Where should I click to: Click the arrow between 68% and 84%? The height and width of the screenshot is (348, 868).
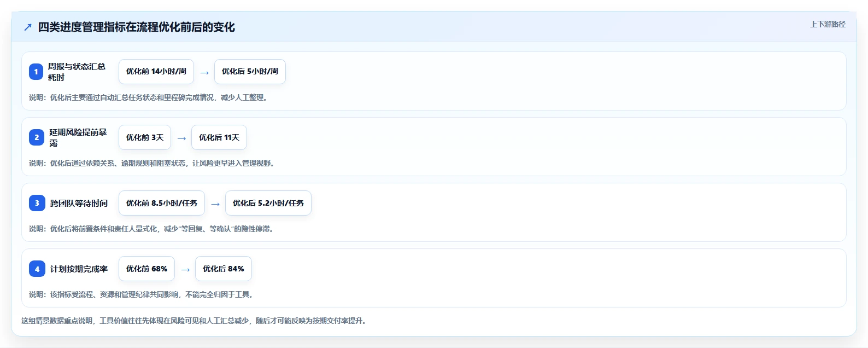click(x=185, y=270)
